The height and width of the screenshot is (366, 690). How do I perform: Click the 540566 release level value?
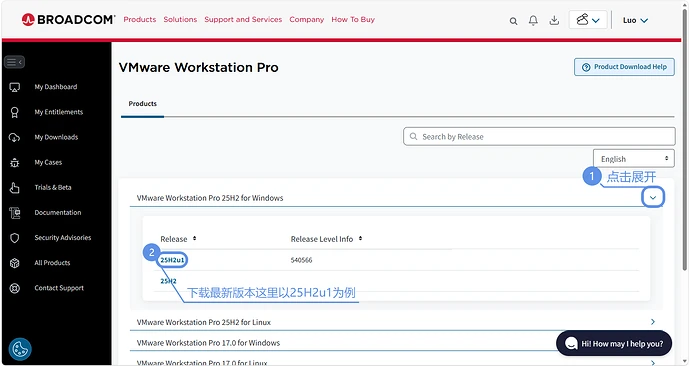coord(301,260)
